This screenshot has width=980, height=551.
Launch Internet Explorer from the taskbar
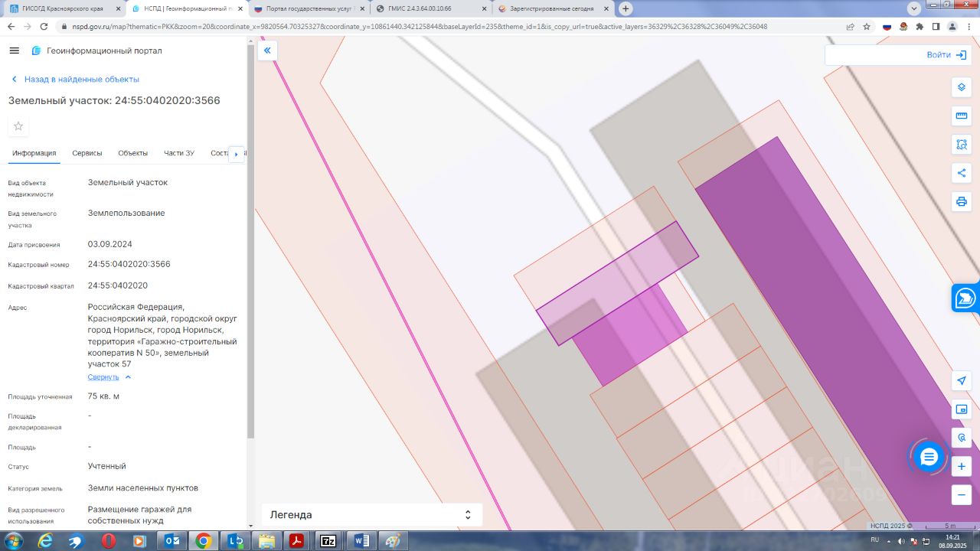45,541
